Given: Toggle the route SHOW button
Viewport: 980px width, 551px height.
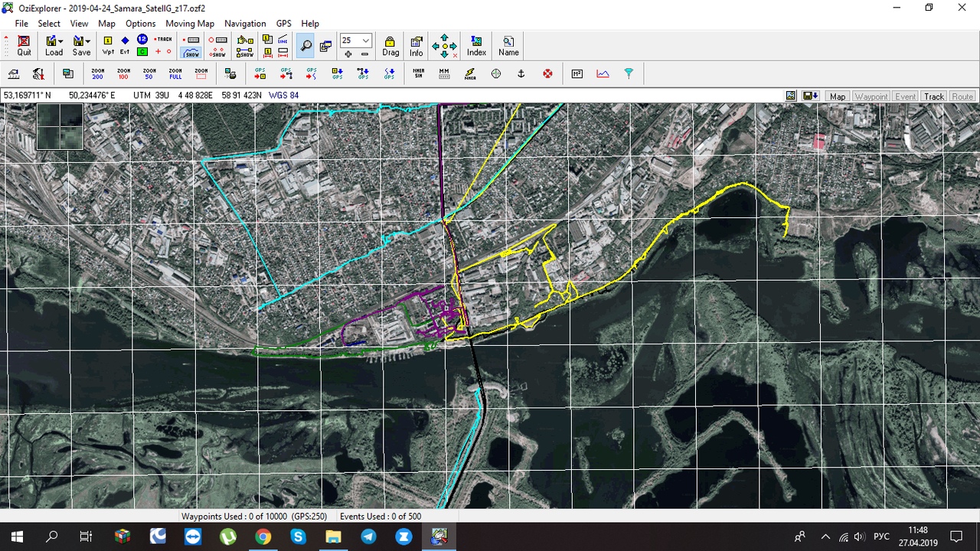Looking at the screenshot, I should pos(218,52).
